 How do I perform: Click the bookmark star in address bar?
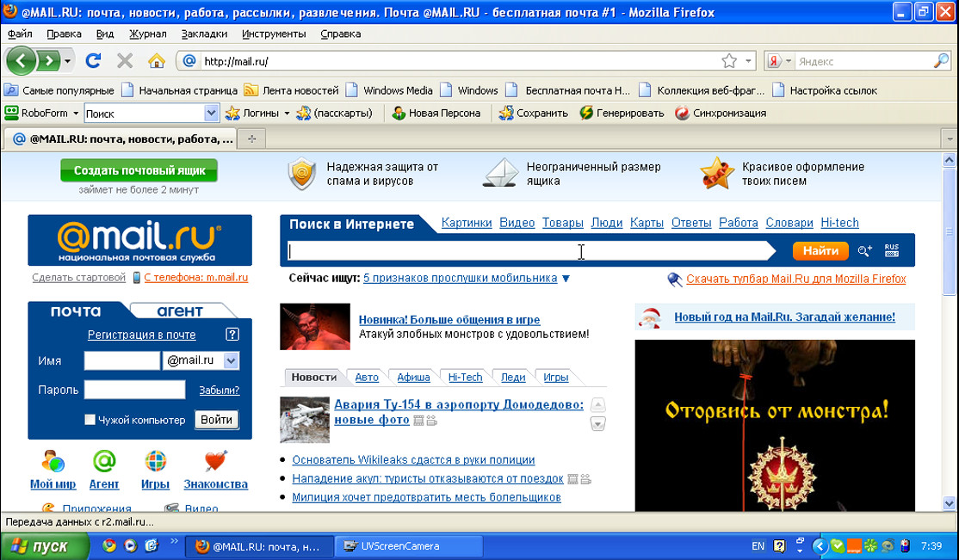729,61
